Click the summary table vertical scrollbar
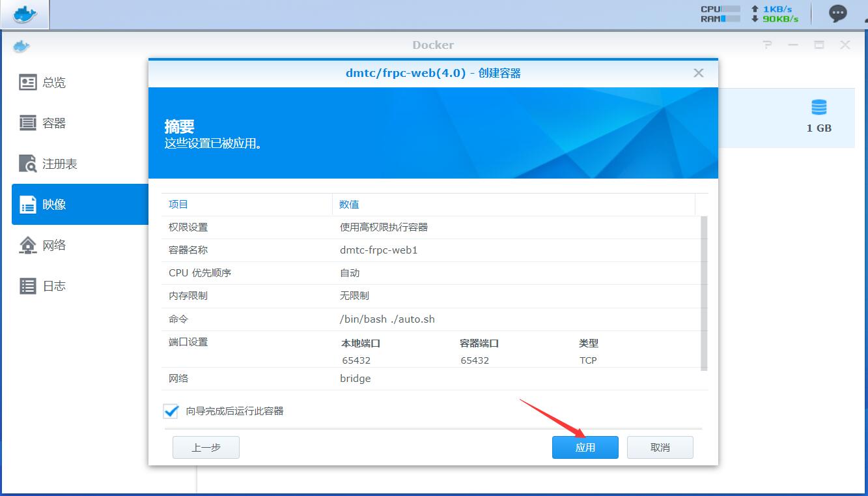 coord(704,293)
